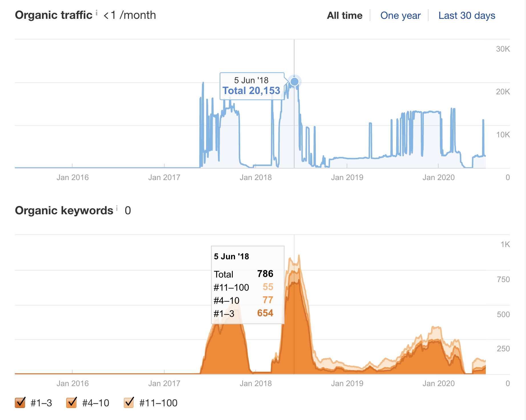
Task: Click the highlighted blue data point on traffic chart
Action: click(x=294, y=82)
